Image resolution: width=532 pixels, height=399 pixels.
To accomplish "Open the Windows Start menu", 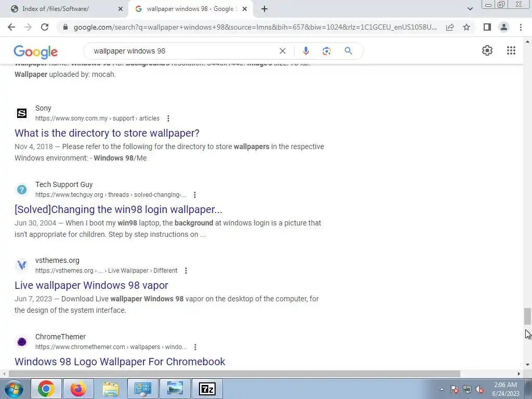I will coord(14,389).
